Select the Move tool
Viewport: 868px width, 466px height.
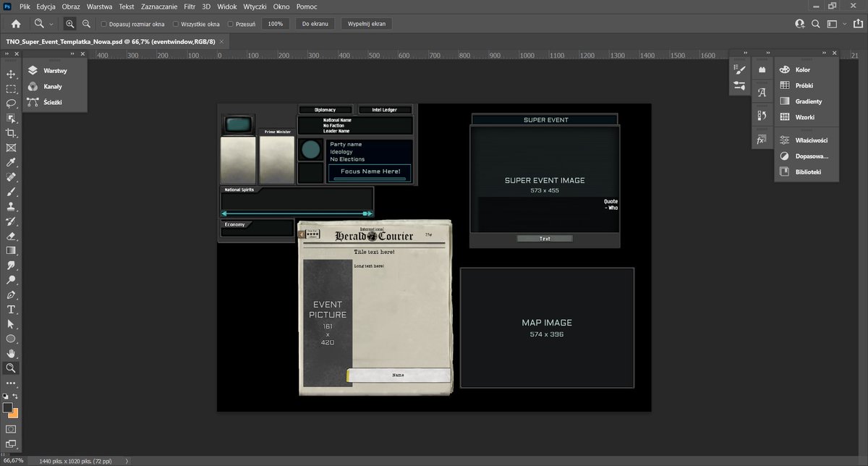pyautogui.click(x=11, y=74)
